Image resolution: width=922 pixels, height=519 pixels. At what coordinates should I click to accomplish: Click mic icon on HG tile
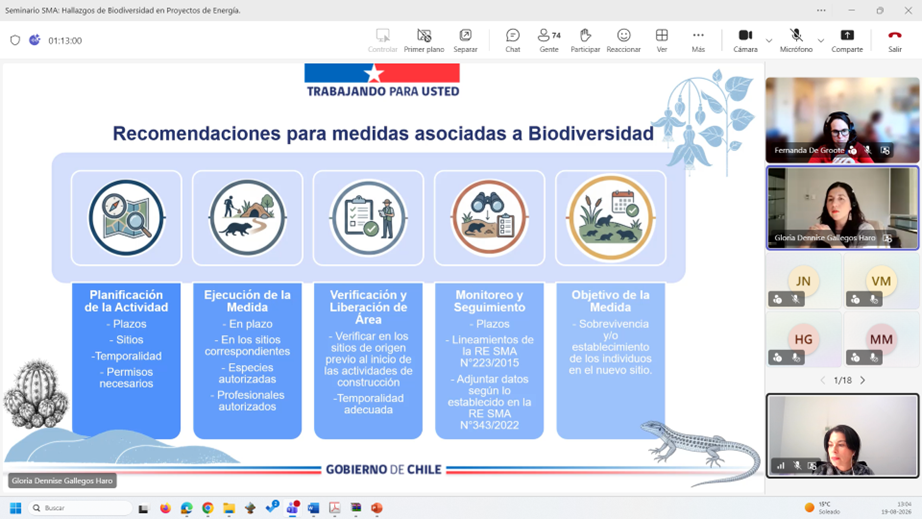point(796,357)
